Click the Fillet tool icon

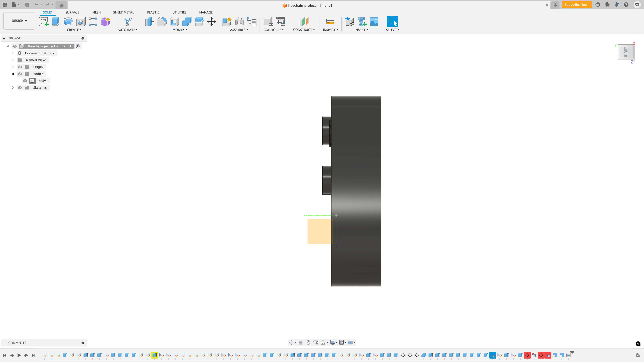pos(162,22)
